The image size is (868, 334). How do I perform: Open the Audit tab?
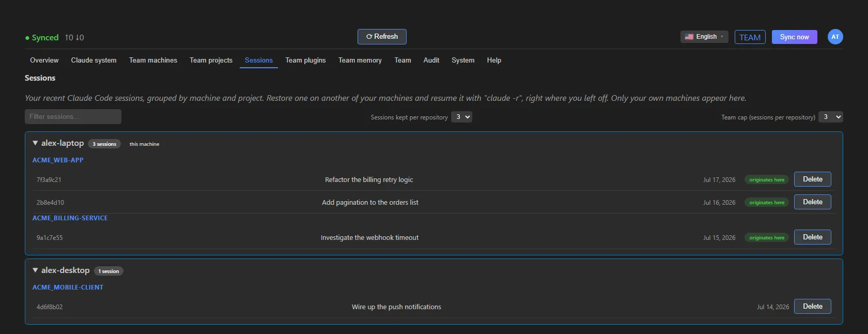click(431, 60)
